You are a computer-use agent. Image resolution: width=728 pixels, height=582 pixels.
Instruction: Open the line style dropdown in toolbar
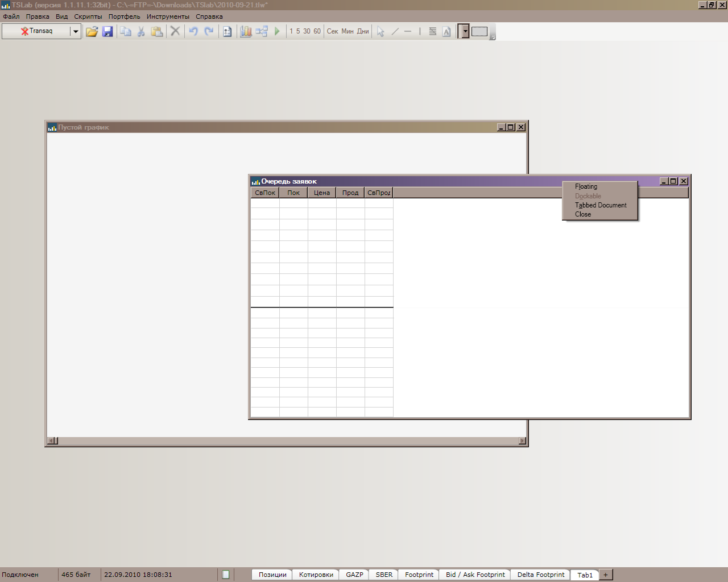(x=464, y=31)
